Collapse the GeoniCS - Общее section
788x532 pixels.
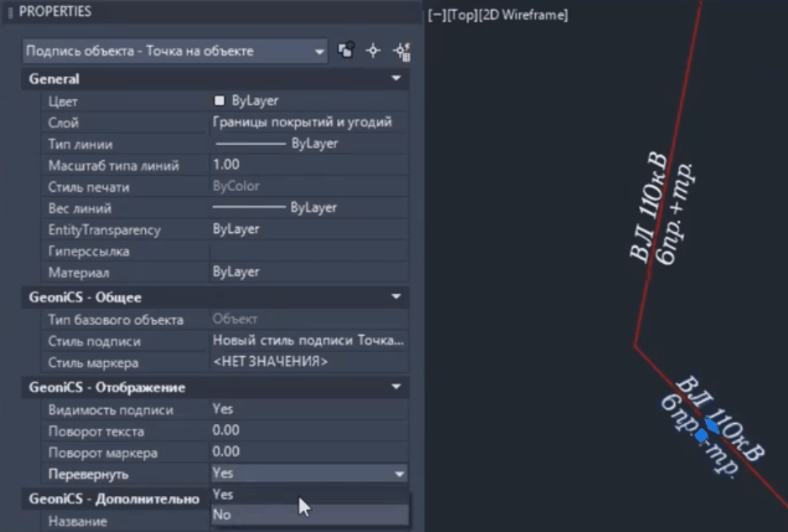(x=396, y=297)
